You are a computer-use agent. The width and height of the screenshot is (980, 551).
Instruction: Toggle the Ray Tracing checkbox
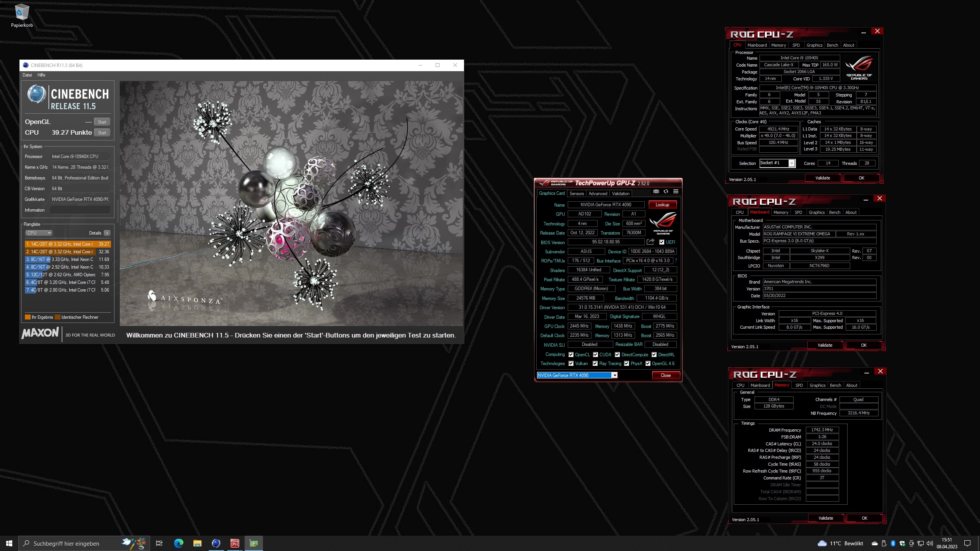(595, 364)
